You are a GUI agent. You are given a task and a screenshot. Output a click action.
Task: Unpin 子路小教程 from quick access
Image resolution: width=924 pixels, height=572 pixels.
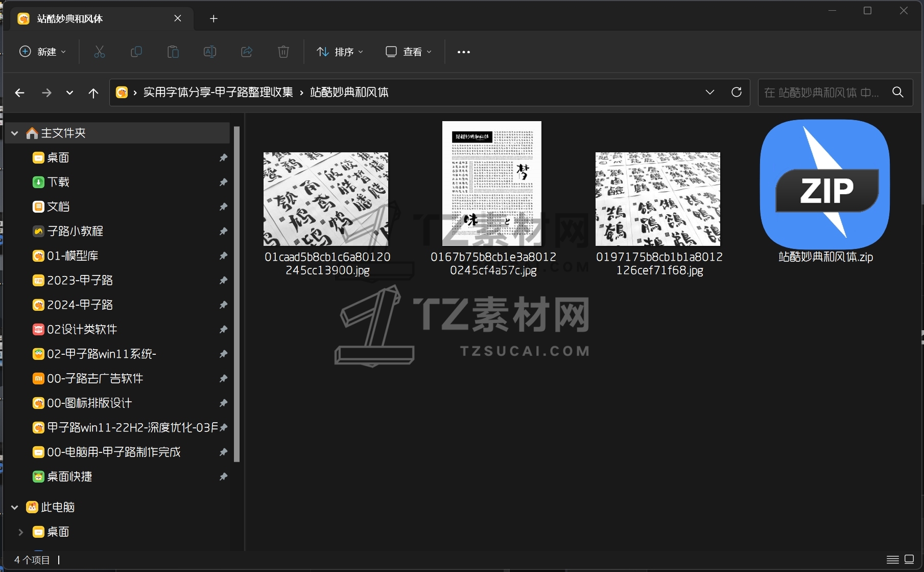point(223,231)
